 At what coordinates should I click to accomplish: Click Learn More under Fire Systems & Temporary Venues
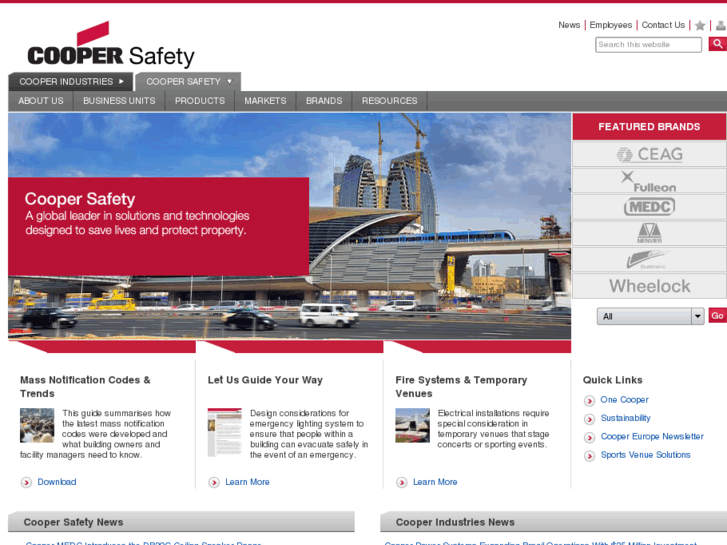[435, 482]
